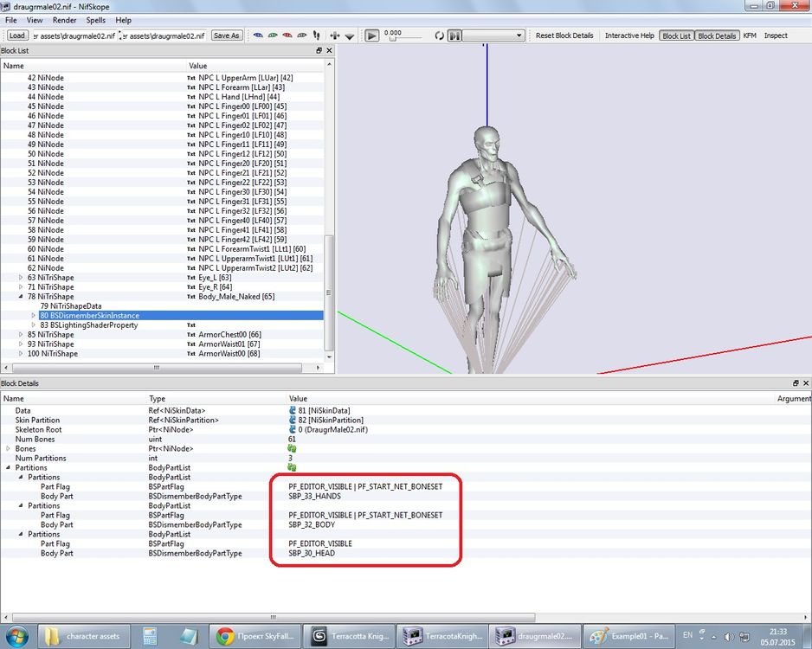Select 44 NiNode NPC L Hand row
The image size is (812, 649).
(162, 97)
